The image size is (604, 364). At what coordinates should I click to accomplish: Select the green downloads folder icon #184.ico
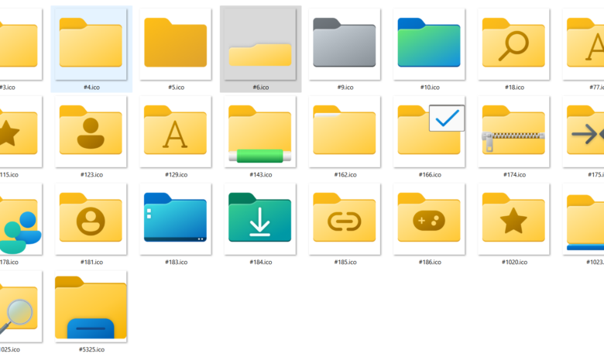click(x=260, y=218)
